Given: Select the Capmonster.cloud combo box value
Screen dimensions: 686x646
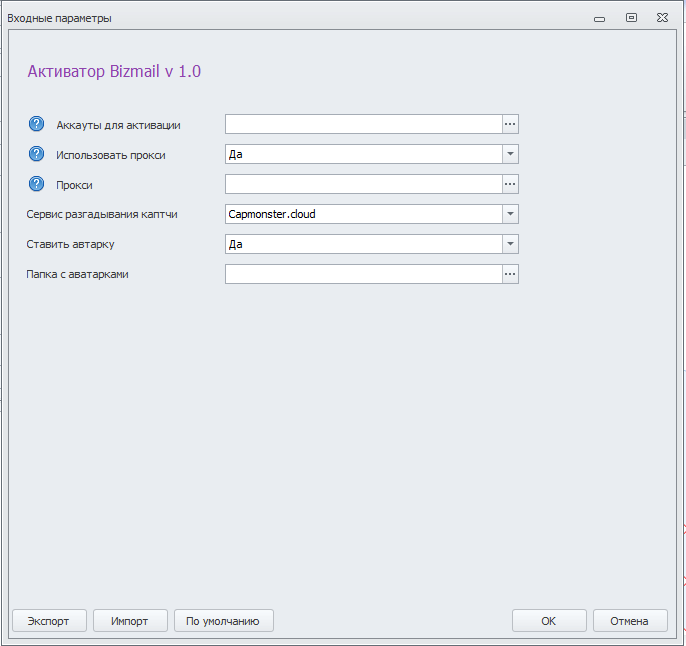Looking at the screenshot, I should coord(364,214).
